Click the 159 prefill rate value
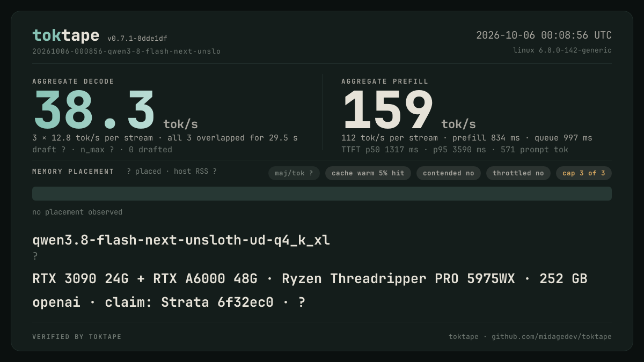The width and height of the screenshot is (644, 362). pyautogui.click(x=388, y=110)
